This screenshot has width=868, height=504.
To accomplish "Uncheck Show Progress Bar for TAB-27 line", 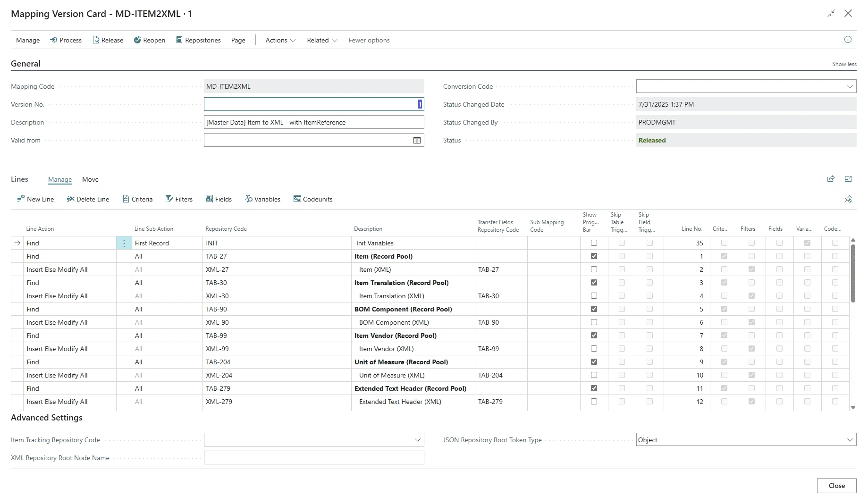I will coord(594,256).
